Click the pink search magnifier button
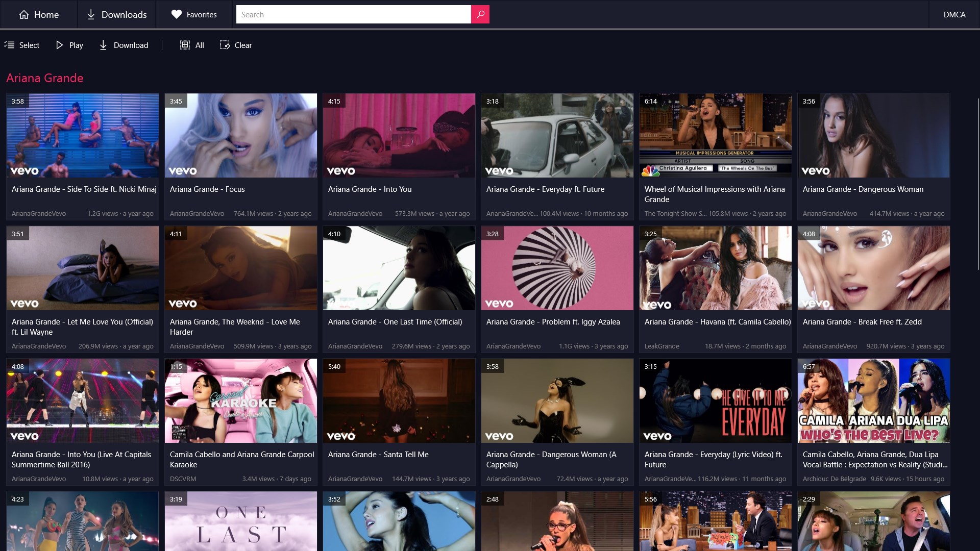 (480, 14)
